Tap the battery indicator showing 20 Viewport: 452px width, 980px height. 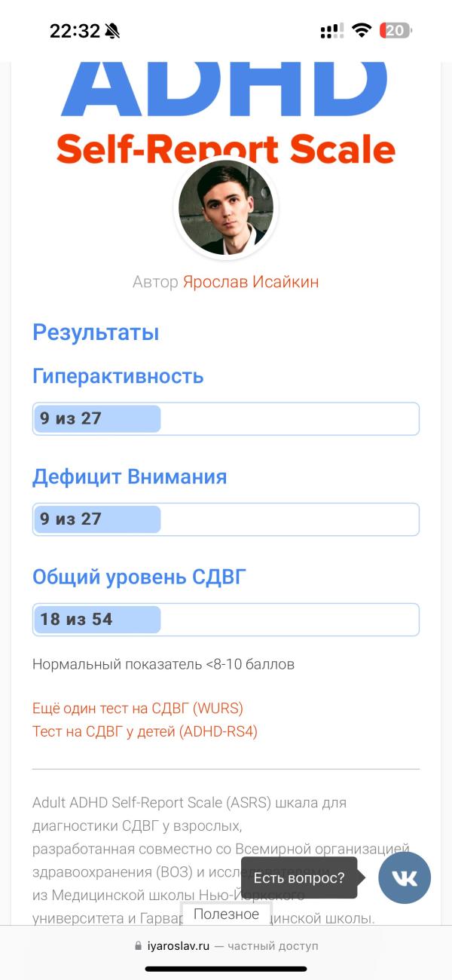395,31
